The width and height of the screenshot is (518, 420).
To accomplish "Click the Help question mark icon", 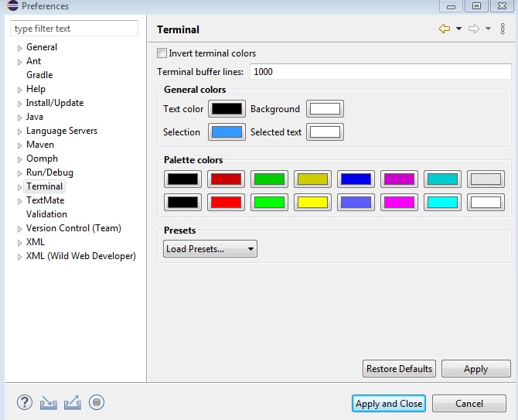I will [x=25, y=402].
